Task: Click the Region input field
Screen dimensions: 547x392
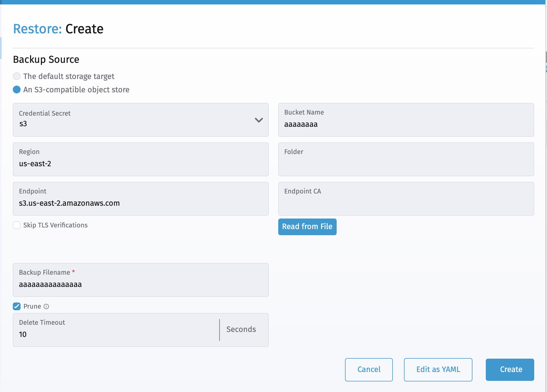Action: click(141, 163)
